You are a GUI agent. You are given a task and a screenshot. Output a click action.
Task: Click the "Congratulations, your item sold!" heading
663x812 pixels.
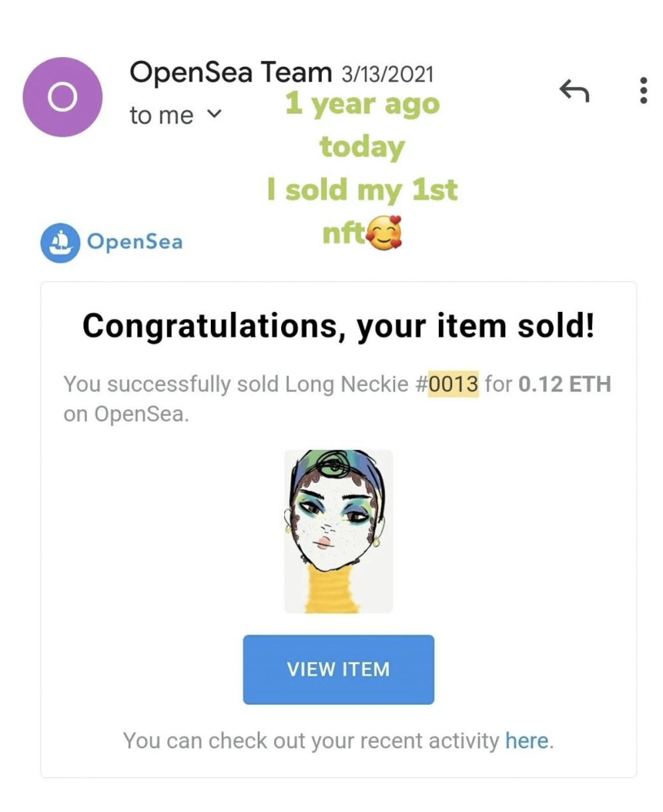click(x=338, y=326)
